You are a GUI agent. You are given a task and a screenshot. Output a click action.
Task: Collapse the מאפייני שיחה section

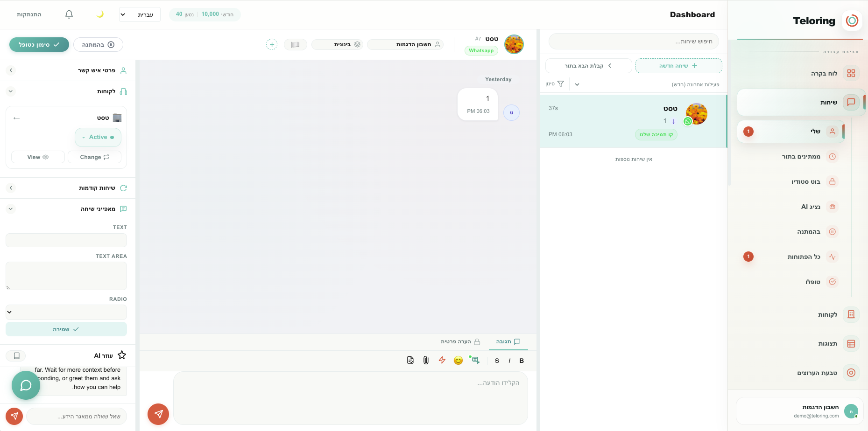68,209
